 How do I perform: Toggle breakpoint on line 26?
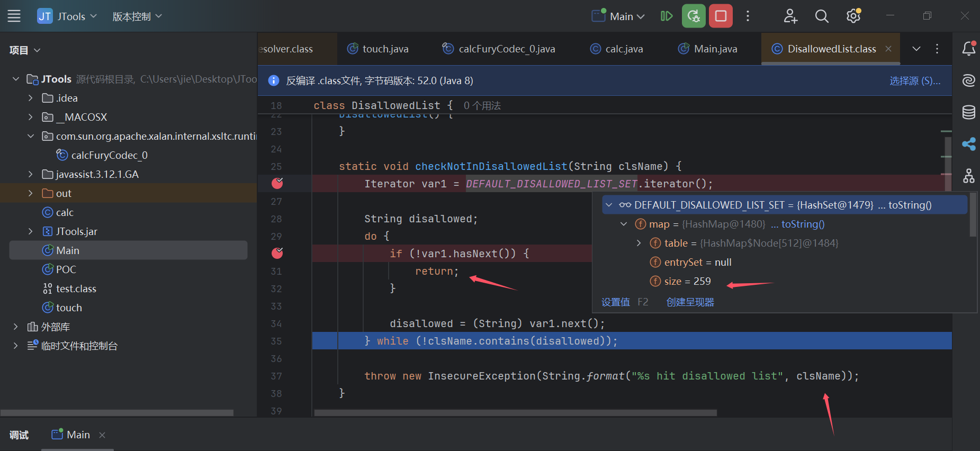pyautogui.click(x=277, y=183)
